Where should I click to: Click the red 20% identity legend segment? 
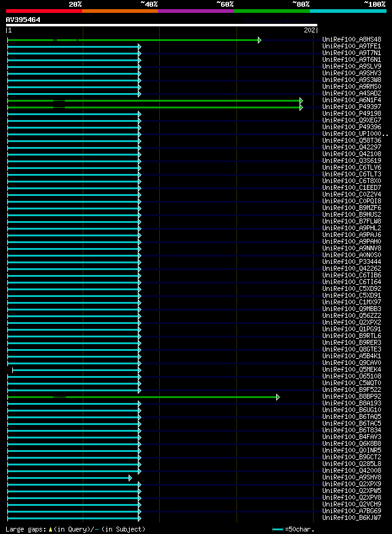pos(44,11)
